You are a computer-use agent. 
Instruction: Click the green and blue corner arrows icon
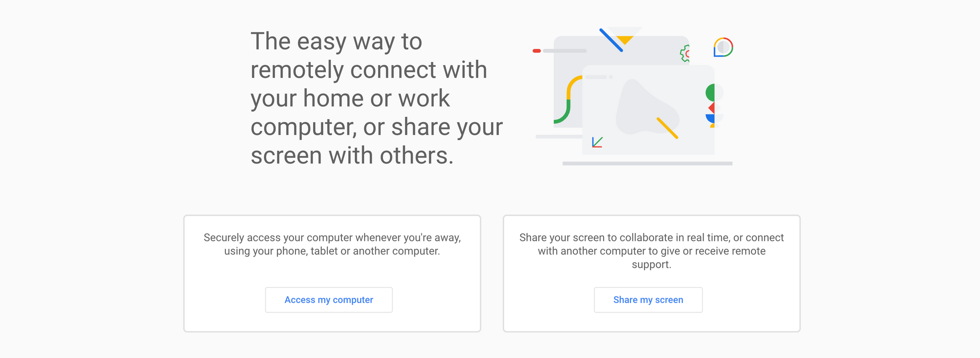[x=597, y=141]
